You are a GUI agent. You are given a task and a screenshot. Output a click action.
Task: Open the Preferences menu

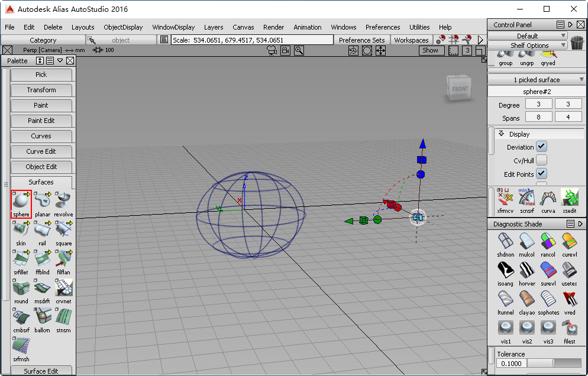click(x=383, y=27)
